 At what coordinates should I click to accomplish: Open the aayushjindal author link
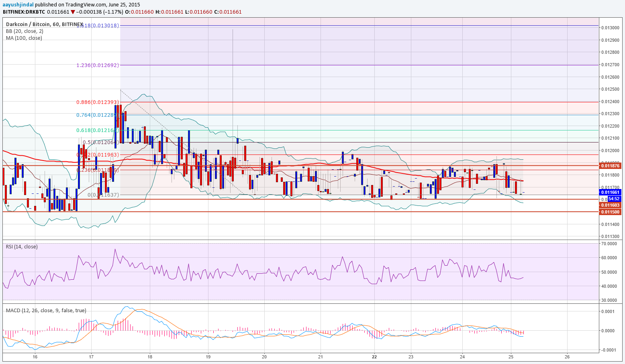(x=18, y=4)
